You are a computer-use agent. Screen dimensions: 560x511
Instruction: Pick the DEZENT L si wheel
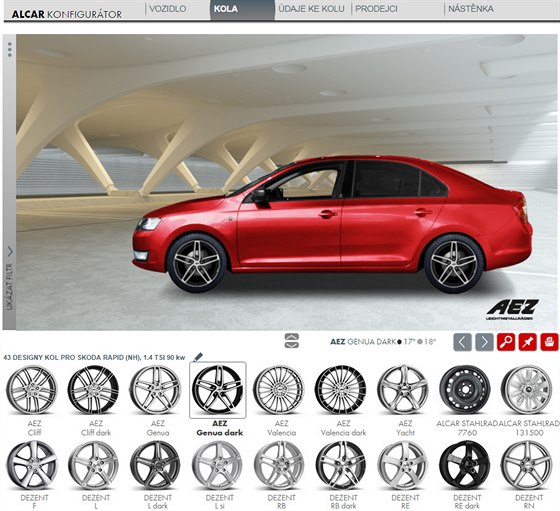pos(218,465)
